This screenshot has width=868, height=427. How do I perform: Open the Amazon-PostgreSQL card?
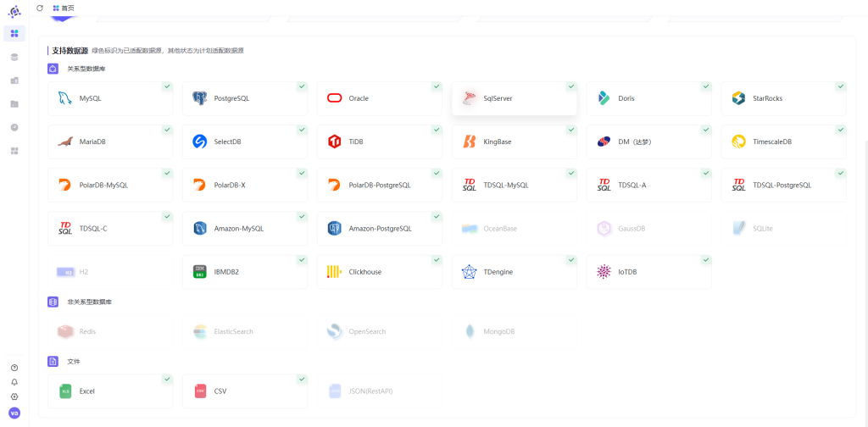379,229
